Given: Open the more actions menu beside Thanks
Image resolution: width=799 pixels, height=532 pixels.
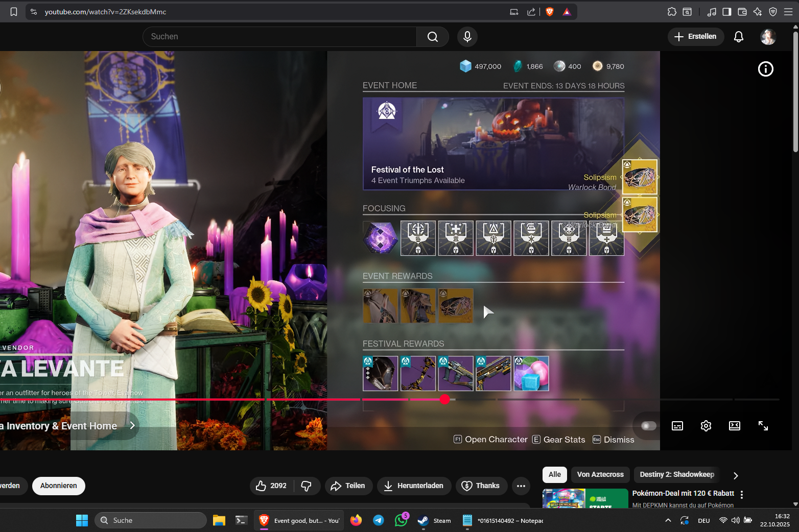Looking at the screenshot, I should click(x=521, y=486).
